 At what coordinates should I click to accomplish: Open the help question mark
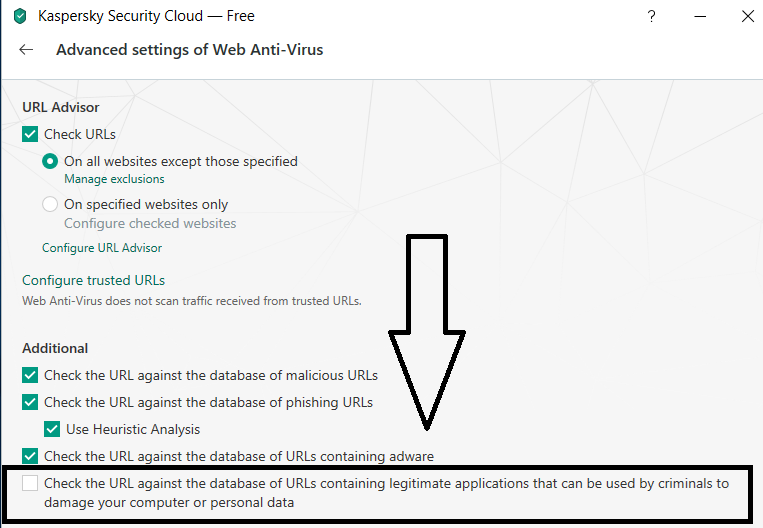coord(651,16)
